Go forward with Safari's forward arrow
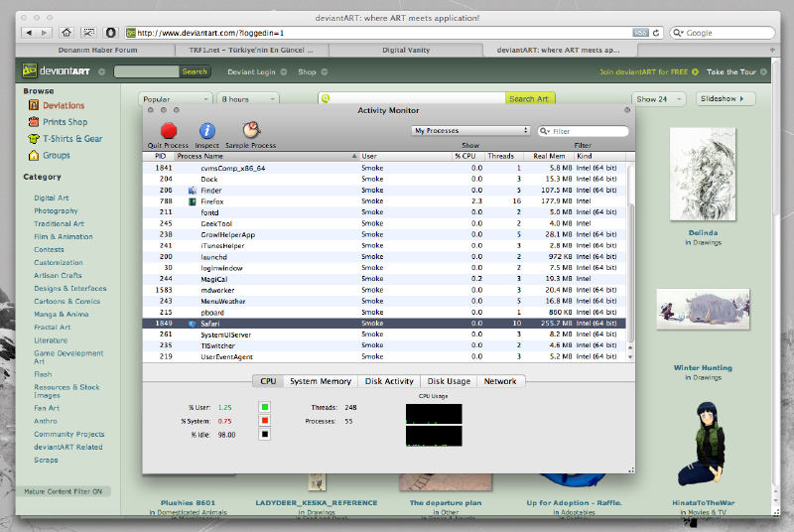Image resolution: width=794 pixels, height=532 pixels. pos(44,33)
